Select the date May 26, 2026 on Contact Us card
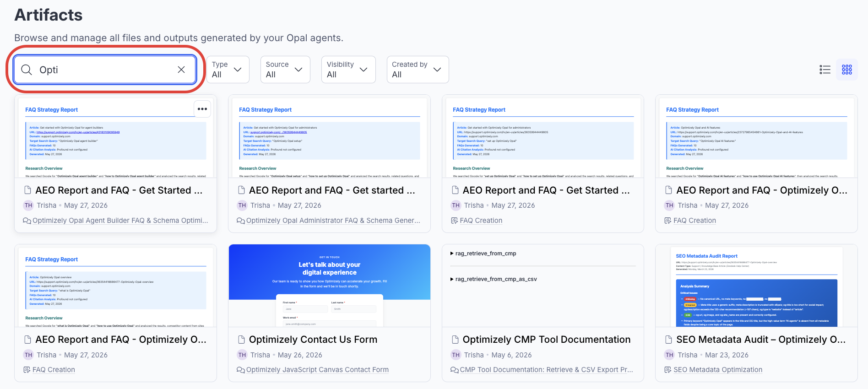The width and height of the screenshot is (868, 389). pos(300,355)
